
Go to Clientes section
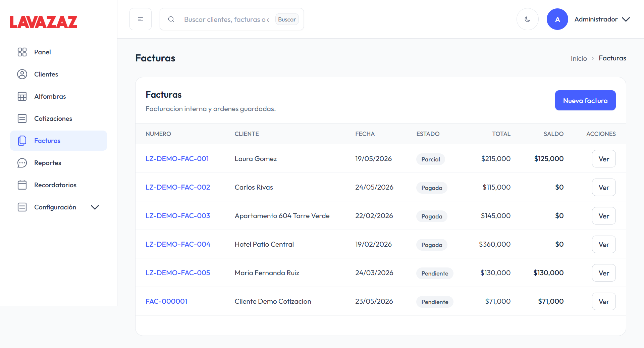pyautogui.click(x=58, y=74)
